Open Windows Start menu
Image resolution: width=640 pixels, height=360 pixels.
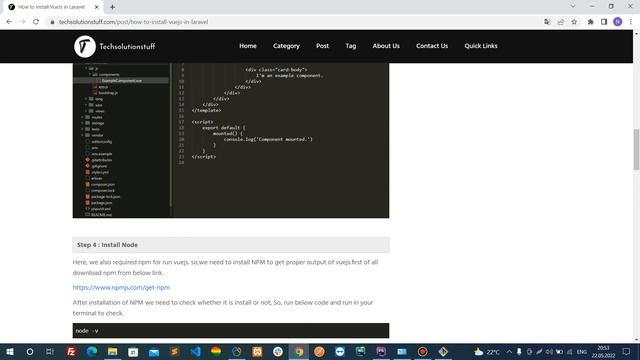click(x=9, y=351)
